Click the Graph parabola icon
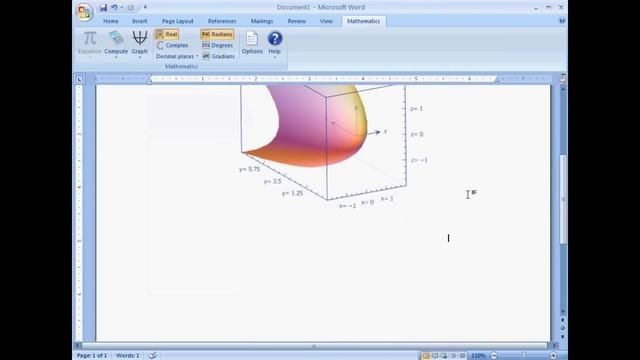Image resolution: width=640 pixels, height=360 pixels. pos(140,38)
